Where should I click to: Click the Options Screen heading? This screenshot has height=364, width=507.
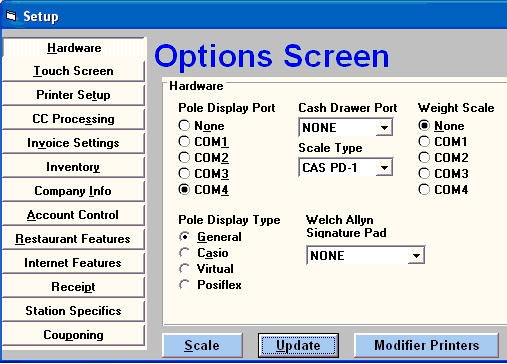point(272,56)
